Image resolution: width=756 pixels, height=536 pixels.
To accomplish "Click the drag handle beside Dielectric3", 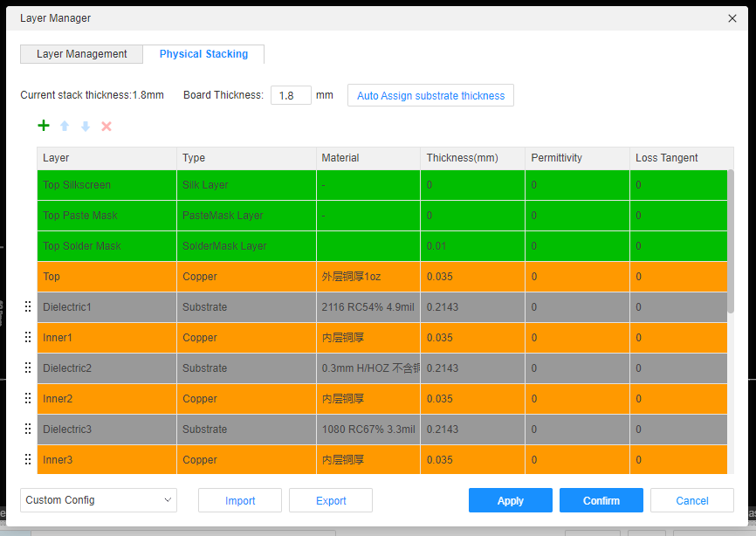I will (x=27, y=429).
